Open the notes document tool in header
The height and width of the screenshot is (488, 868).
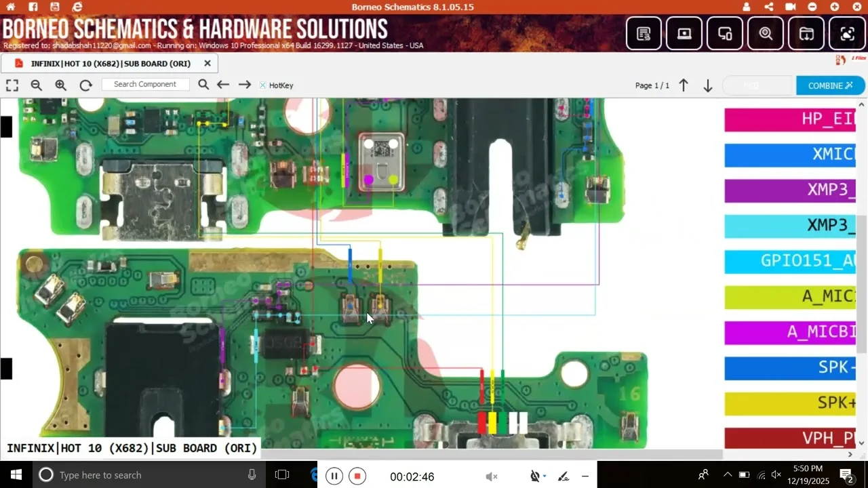pos(644,33)
